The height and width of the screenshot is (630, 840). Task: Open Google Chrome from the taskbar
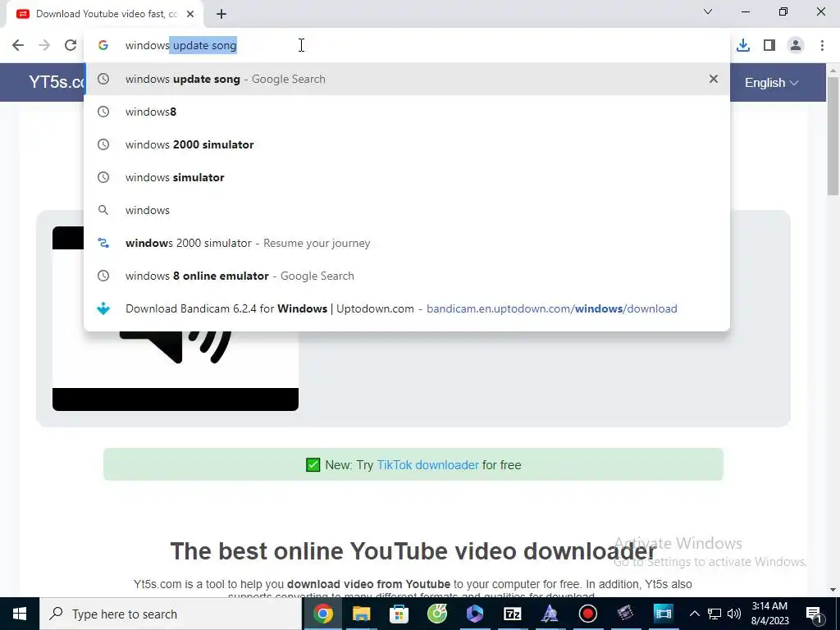(323, 614)
